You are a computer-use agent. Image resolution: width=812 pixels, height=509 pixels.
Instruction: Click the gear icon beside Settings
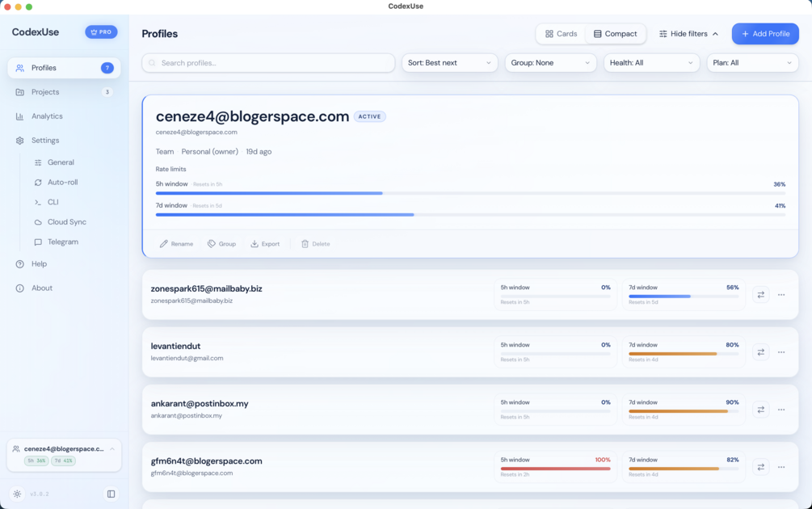tap(19, 141)
